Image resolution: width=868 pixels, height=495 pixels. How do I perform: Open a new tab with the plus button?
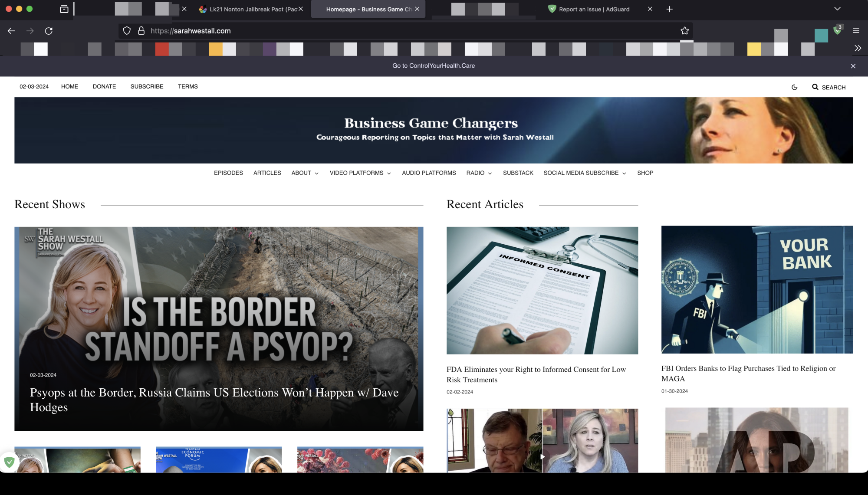(x=669, y=9)
